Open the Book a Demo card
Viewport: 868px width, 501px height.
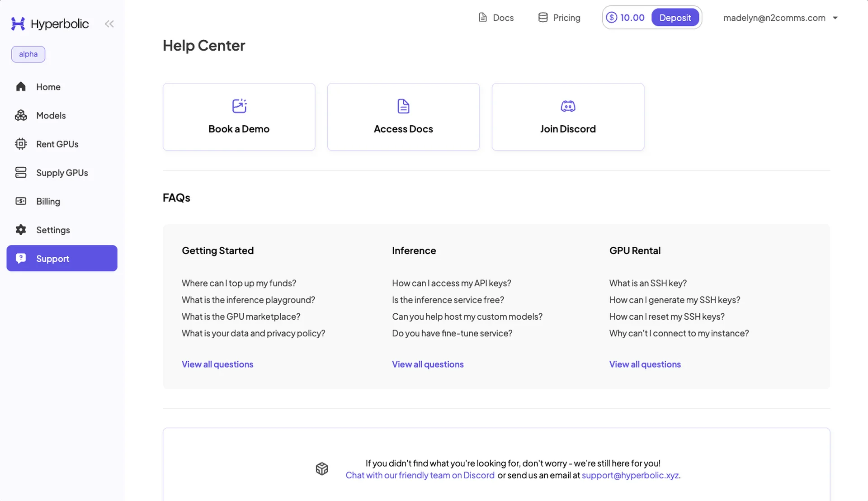[239, 117]
